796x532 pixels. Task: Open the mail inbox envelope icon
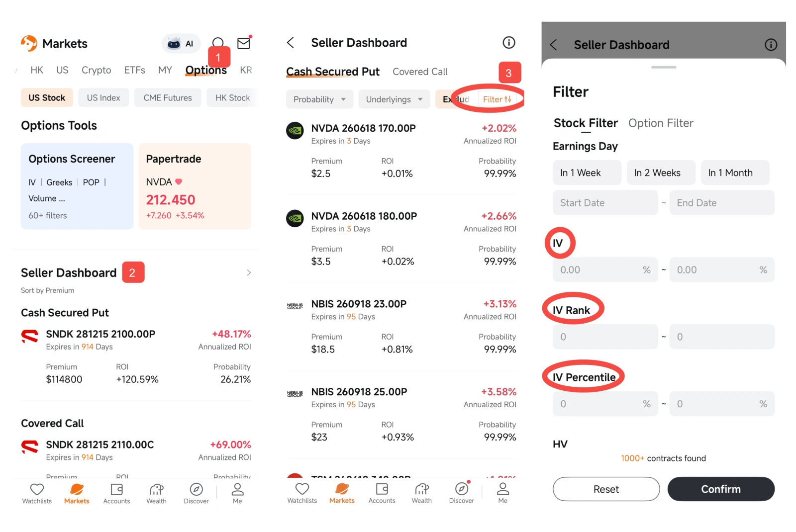tap(244, 43)
